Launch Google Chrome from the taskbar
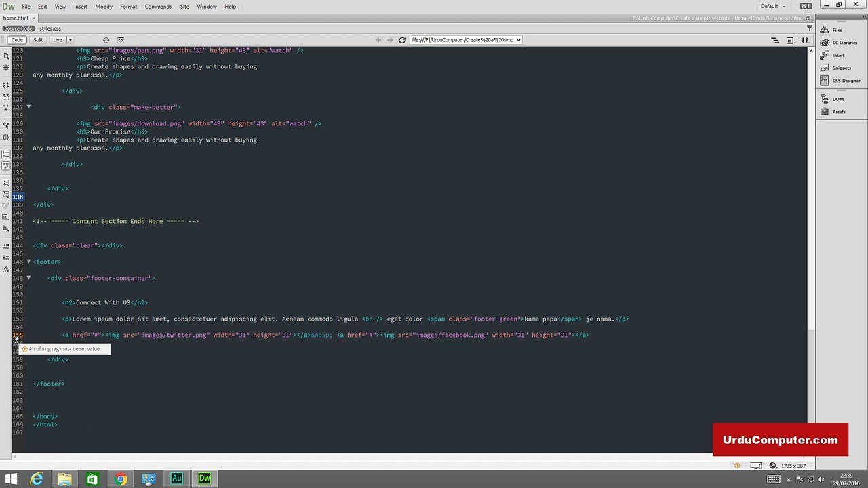868x488 pixels. pyautogui.click(x=121, y=479)
